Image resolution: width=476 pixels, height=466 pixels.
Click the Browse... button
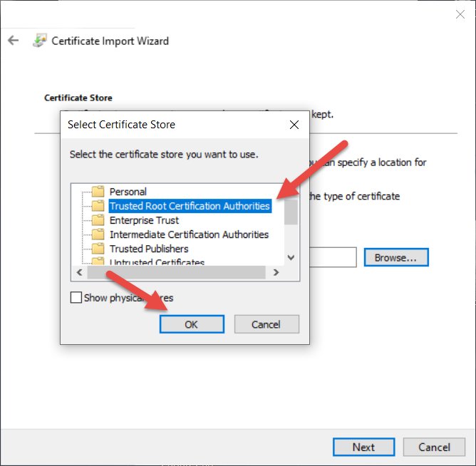[x=396, y=257]
